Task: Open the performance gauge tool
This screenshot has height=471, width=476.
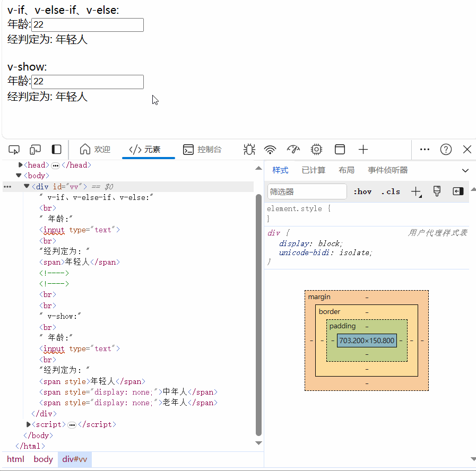Action: coord(293,150)
